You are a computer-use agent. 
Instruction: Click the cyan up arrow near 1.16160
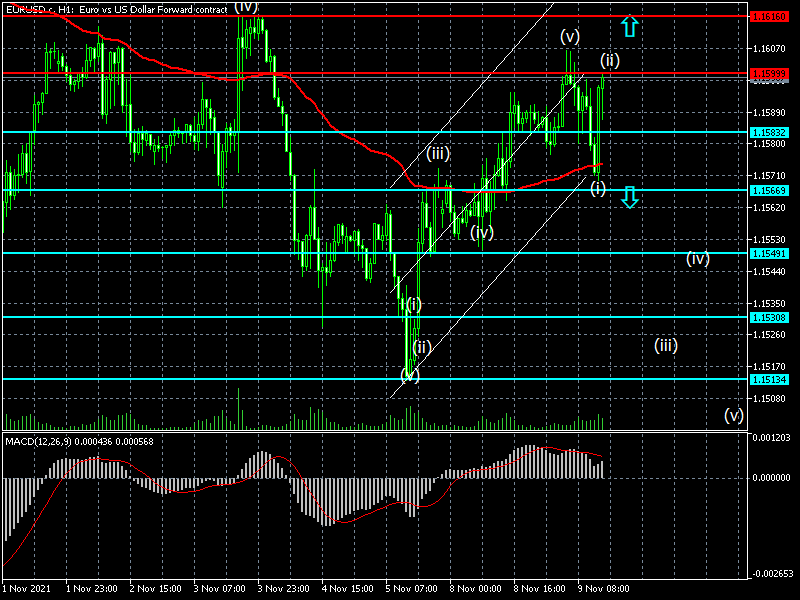click(x=630, y=27)
